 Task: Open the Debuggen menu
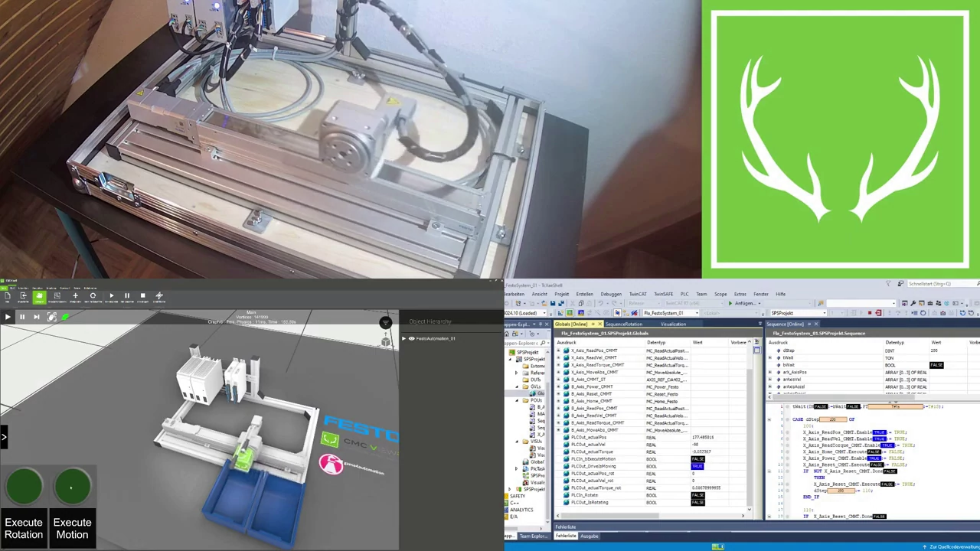pyautogui.click(x=611, y=294)
